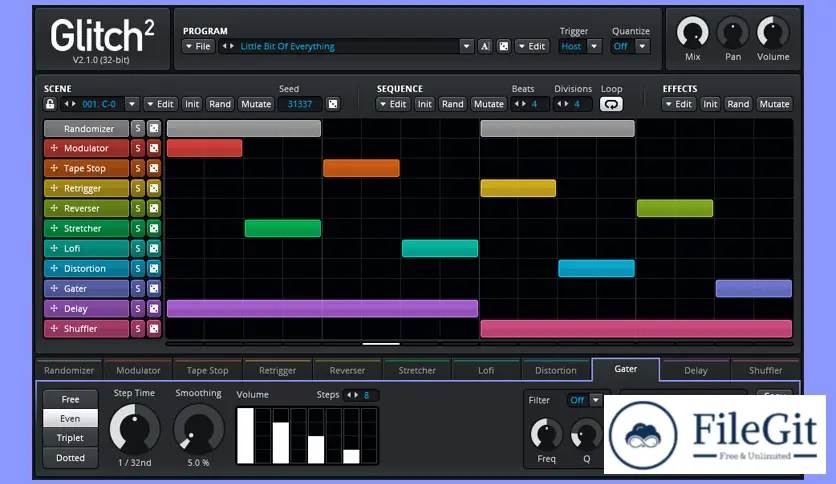
Task: Select the Even step timing mode
Action: [70, 418]
